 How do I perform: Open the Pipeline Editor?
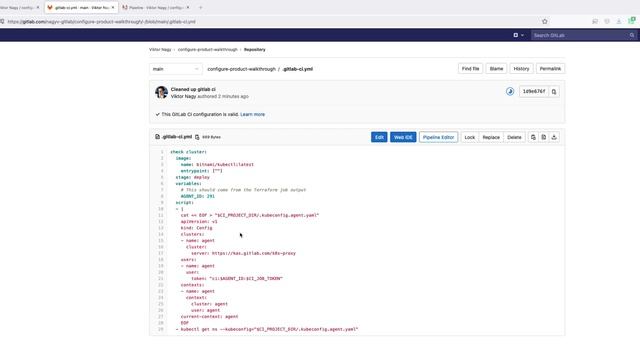[438, 137]
